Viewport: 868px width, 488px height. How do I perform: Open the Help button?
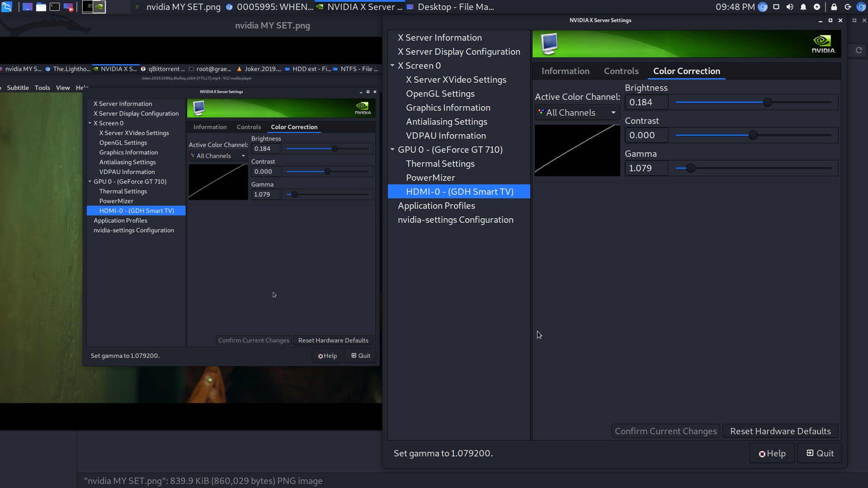pos(772,453)
